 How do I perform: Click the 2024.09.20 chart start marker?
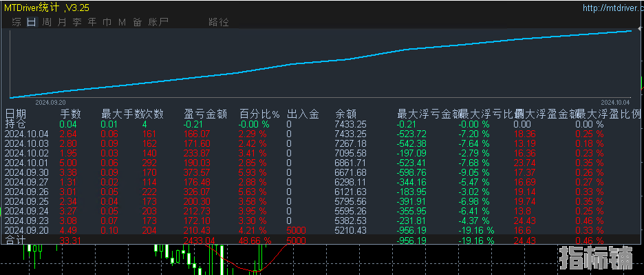(x=50, y=102)
